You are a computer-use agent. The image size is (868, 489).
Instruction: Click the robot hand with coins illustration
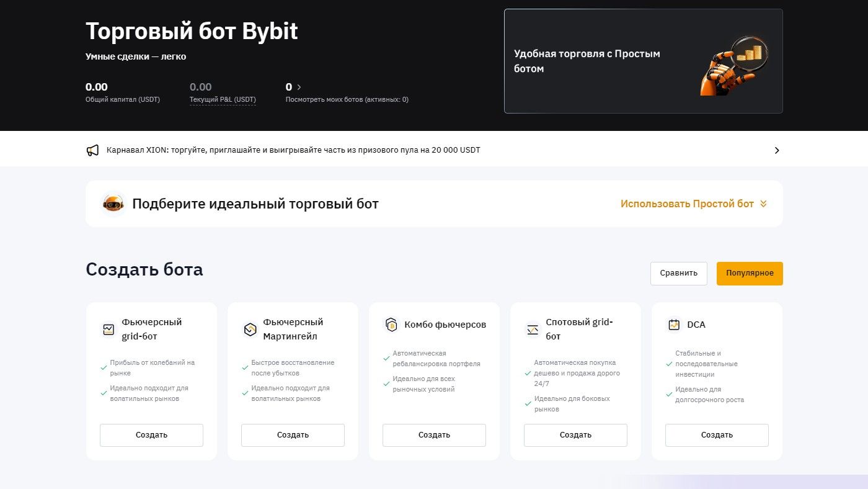coord(734,66)
